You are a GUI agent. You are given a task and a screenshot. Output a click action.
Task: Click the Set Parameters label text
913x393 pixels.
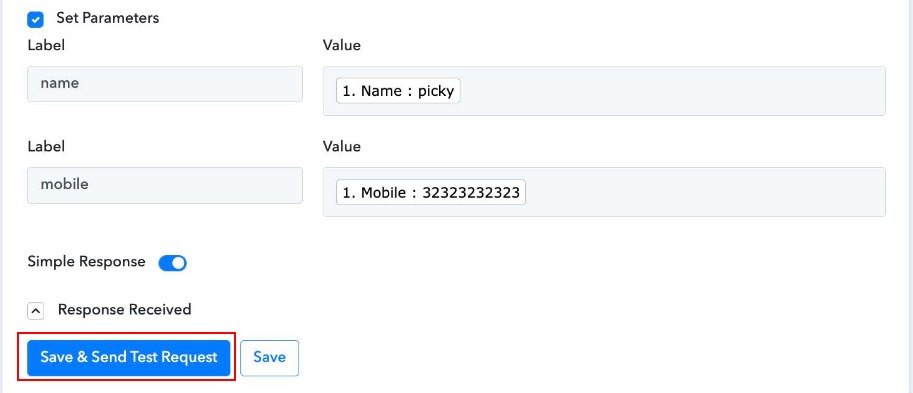point(108,18)
